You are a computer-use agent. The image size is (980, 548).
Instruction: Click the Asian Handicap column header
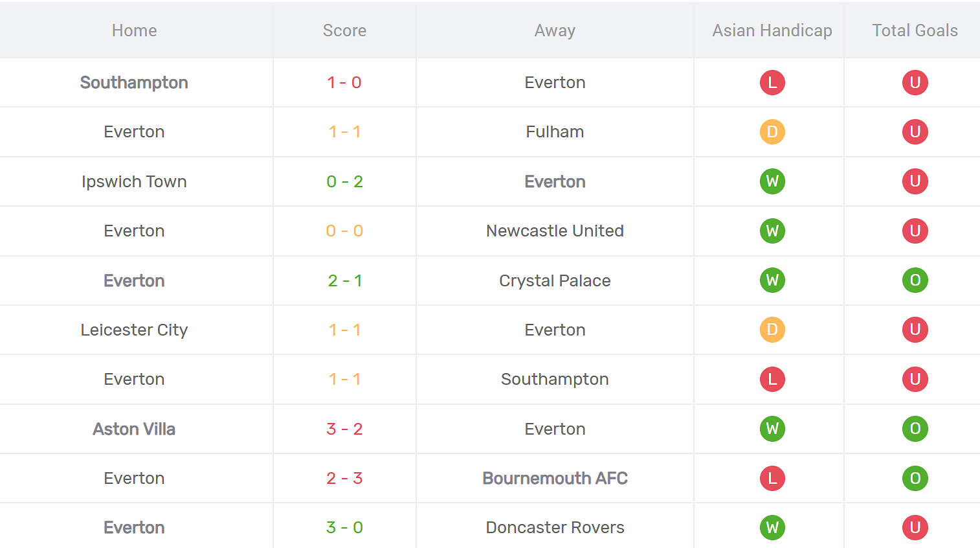point(772,30)
